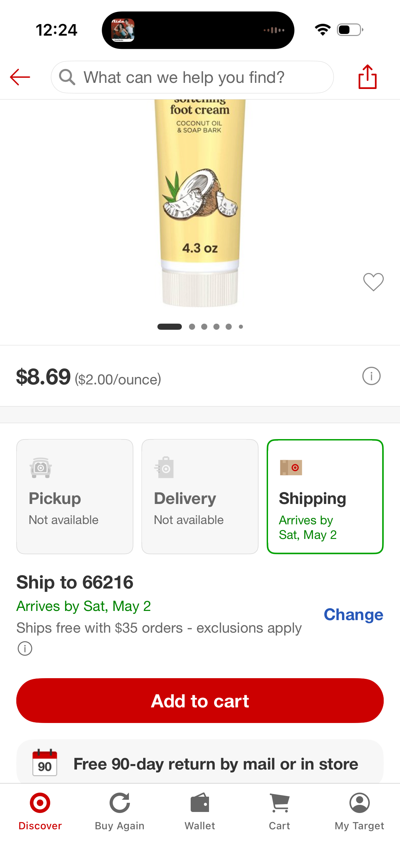
Task: Open the Cart tab
Action: click(x=279, y=811)
